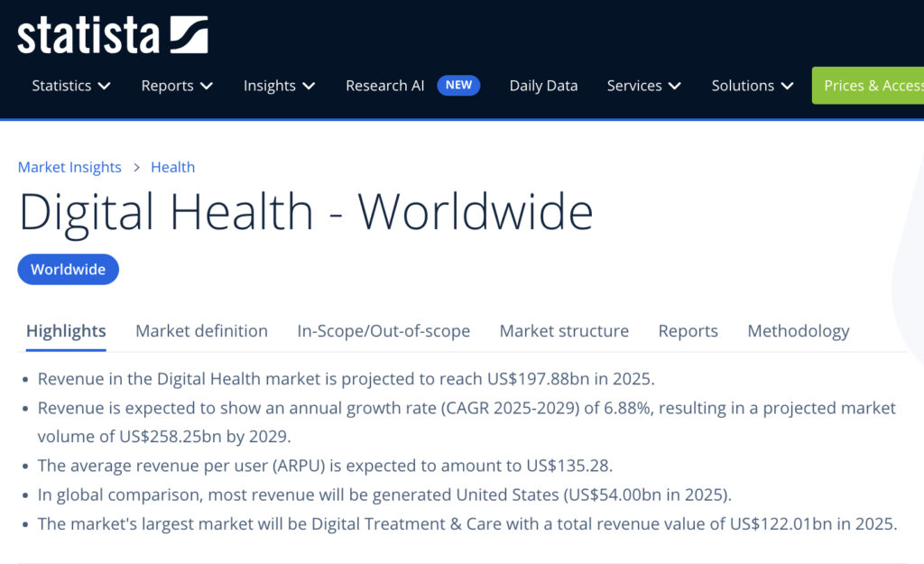Screen dimensions: 924x564
Task: Expand the Services dropdown
Action: (644, 86)
